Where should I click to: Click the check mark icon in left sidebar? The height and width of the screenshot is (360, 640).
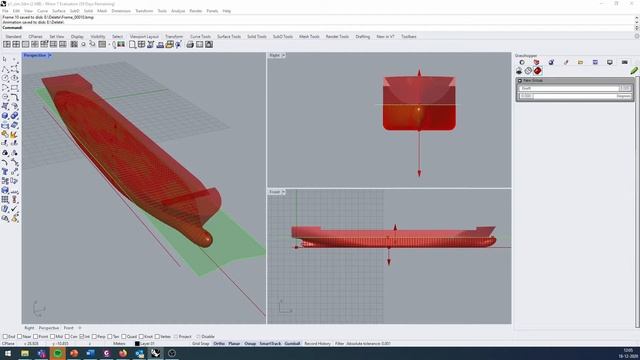click(x=14, y=209)
